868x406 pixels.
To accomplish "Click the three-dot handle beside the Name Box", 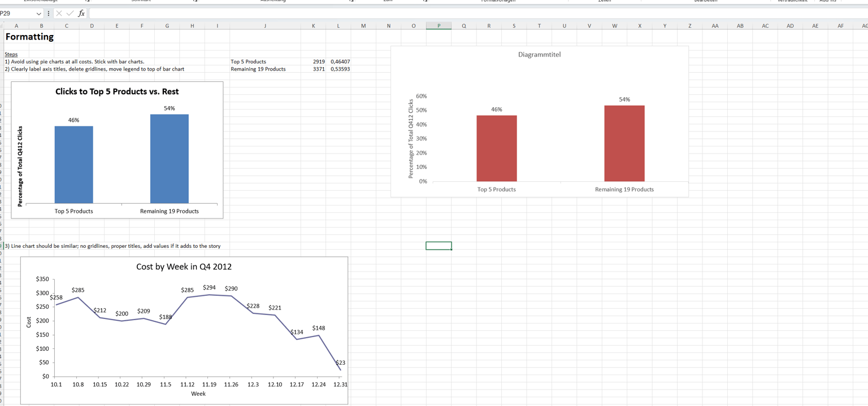I will (x=49, y=13).
